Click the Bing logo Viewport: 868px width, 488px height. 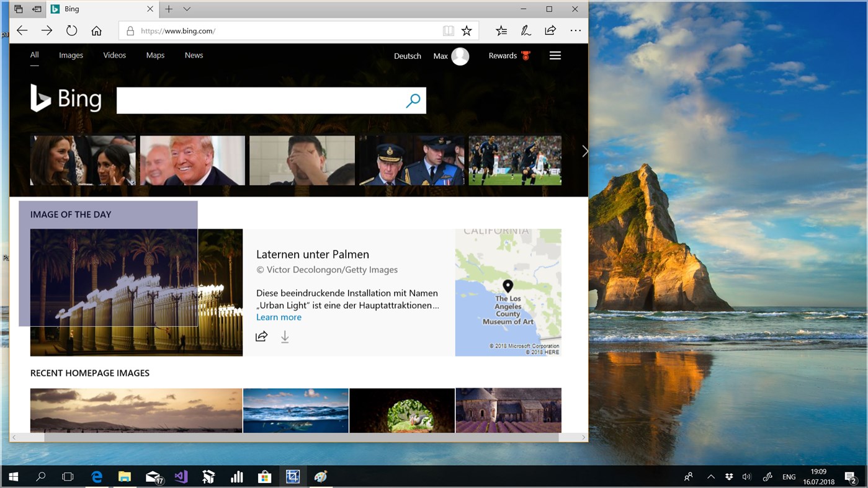[x=66, y=98]
